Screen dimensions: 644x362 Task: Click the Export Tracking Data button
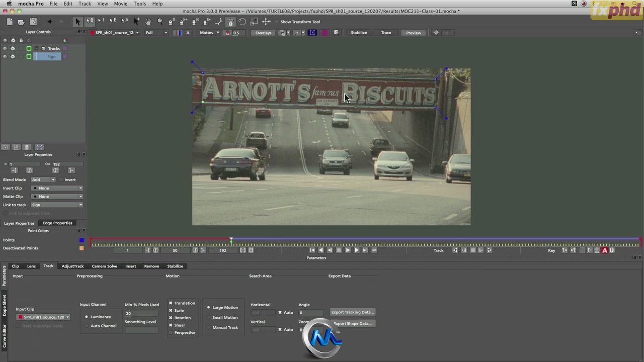pyautogui.click(x=352, y=312)
